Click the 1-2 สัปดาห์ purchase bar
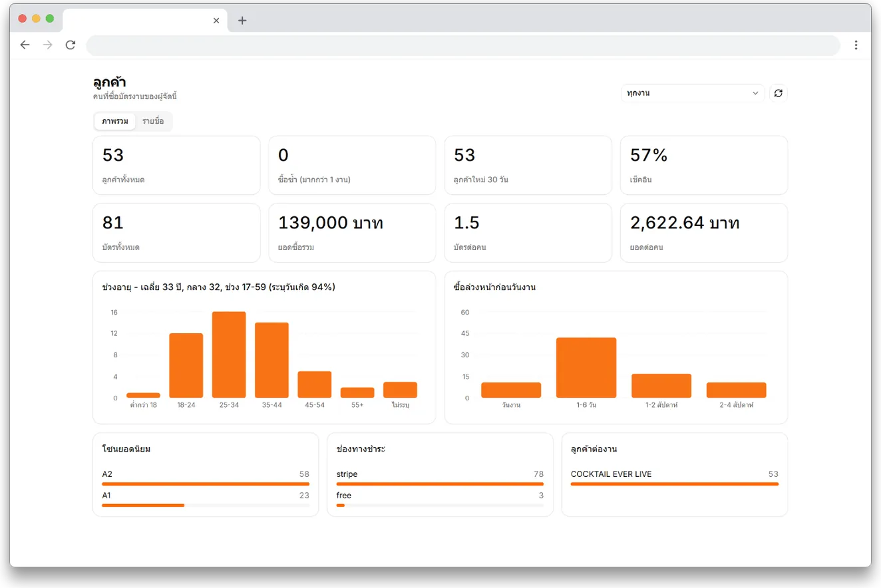The image size is (881, 588). coord(661,386)
